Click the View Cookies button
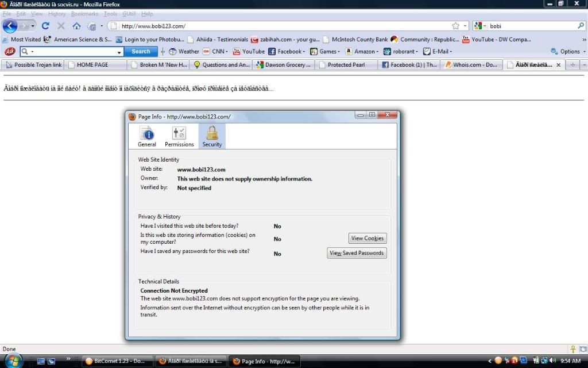Image resolution: width=588 pixels, height=368 pixels. pos(367,238)
